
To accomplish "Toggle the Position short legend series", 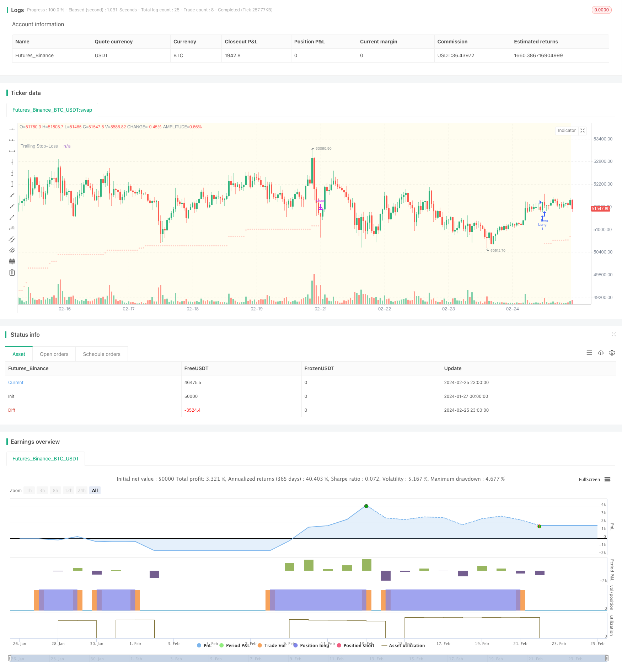I will (355, 645).
